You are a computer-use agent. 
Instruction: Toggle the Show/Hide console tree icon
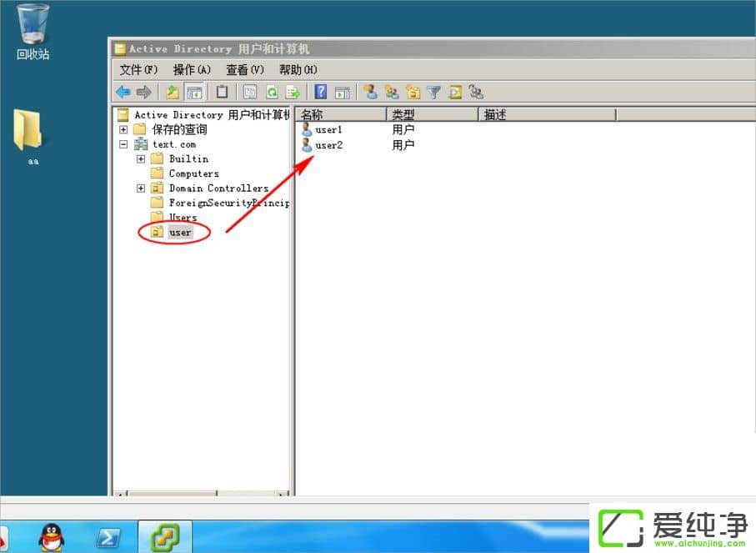click(194, 93)
